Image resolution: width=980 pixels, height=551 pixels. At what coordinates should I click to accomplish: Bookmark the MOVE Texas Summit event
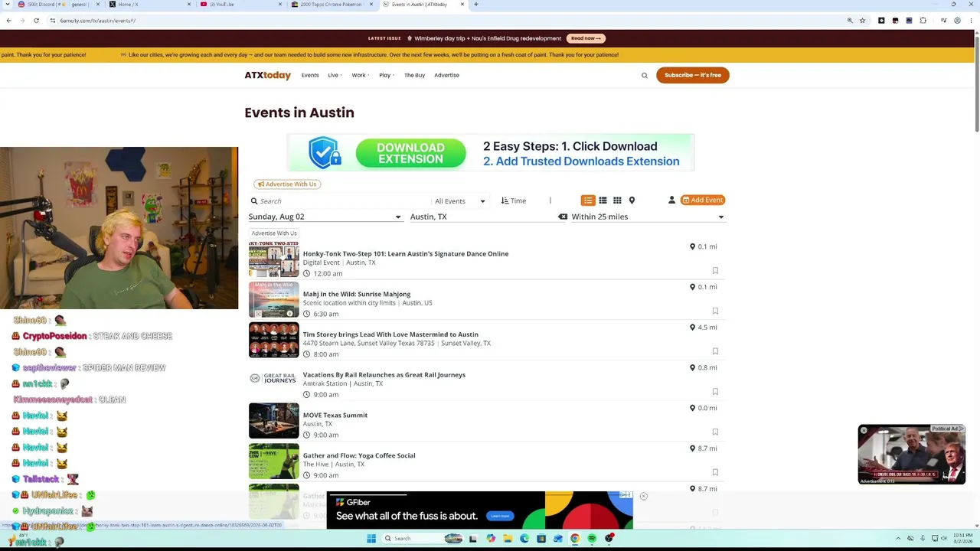click(x=715, y=432)
